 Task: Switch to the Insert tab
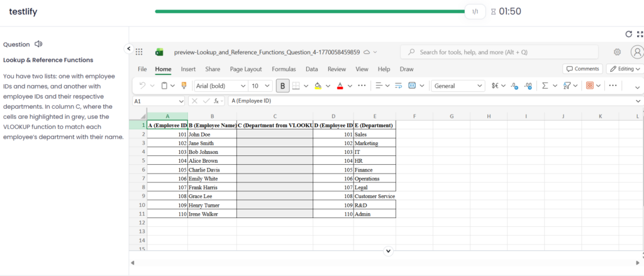coord(188,69)
